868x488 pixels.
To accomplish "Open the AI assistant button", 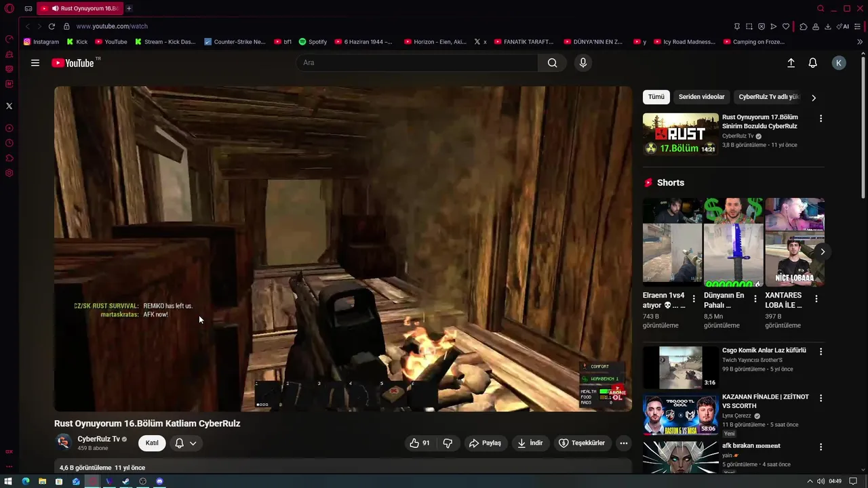I will [843, 26].
